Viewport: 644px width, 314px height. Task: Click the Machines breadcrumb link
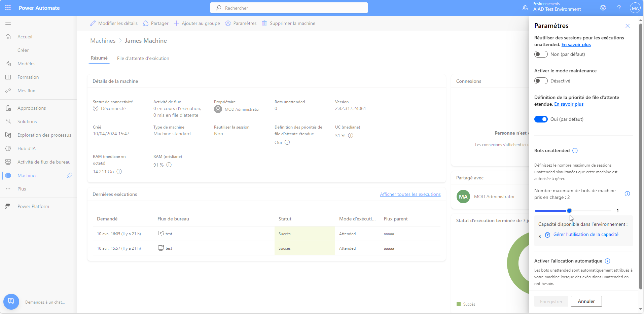[x=103, y=41]
